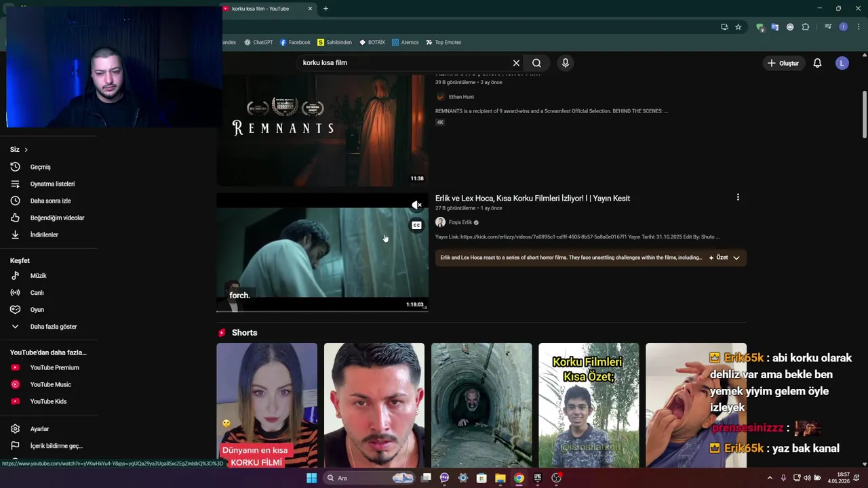Open the Chrome three-dot menu
The width and height of the screenshot is (868, 488).
[859, 27]
